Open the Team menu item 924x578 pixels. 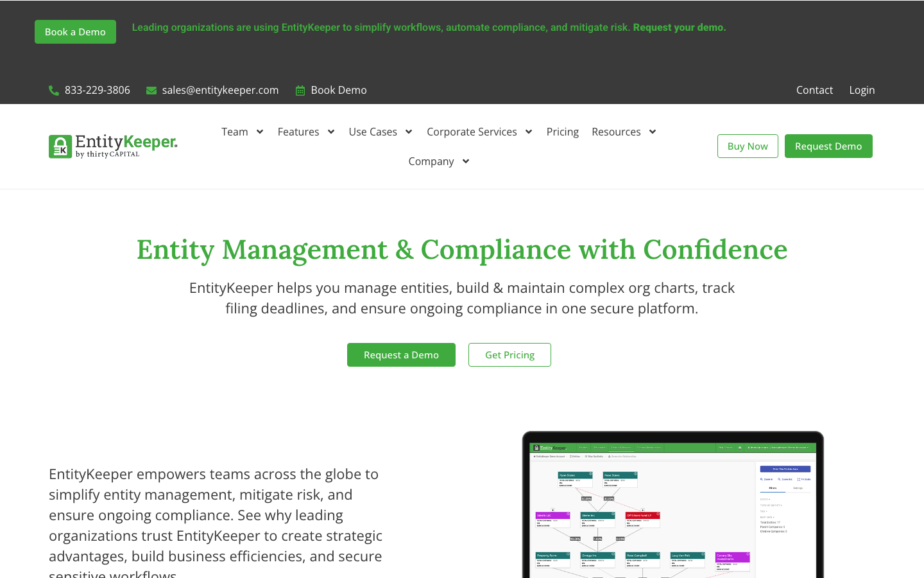click(x=235, y=132)
